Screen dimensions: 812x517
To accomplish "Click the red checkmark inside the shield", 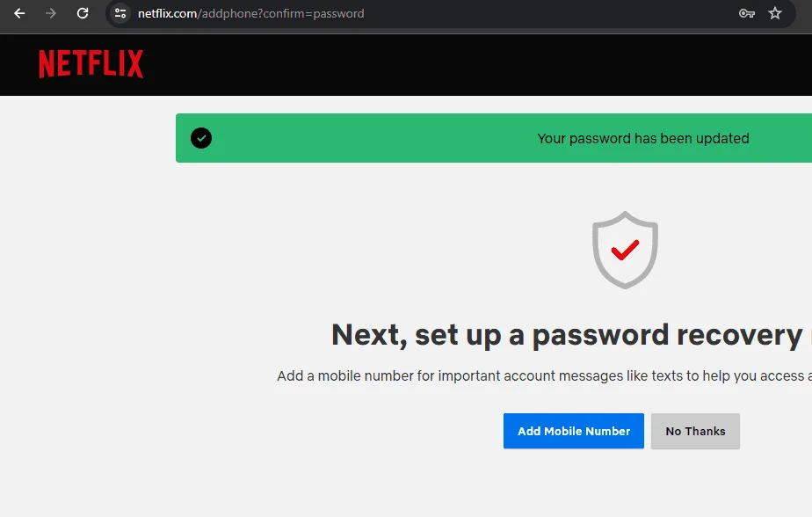I will pos(625,250).
